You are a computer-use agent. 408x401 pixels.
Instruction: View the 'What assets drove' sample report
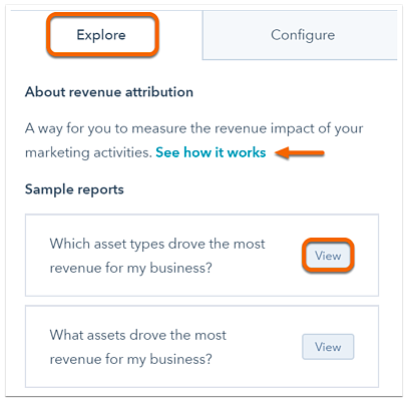coord(328,347)
